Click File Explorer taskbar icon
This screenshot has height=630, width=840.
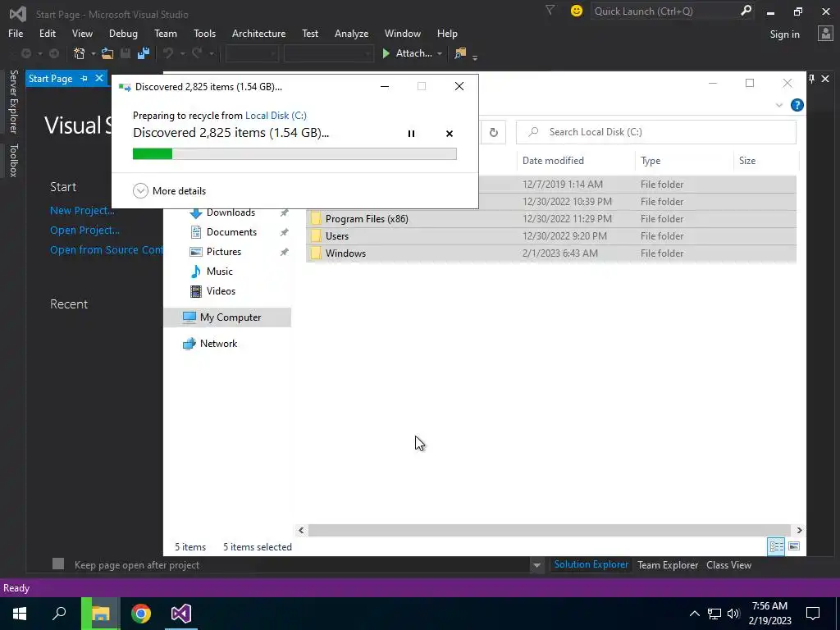point(100,614)
